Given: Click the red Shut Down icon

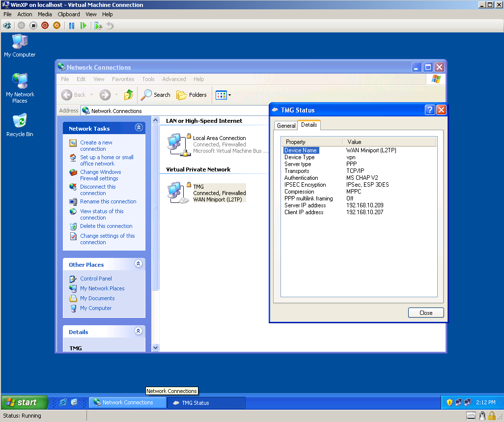Looking at the screenshot, I should tap(45, 26).
